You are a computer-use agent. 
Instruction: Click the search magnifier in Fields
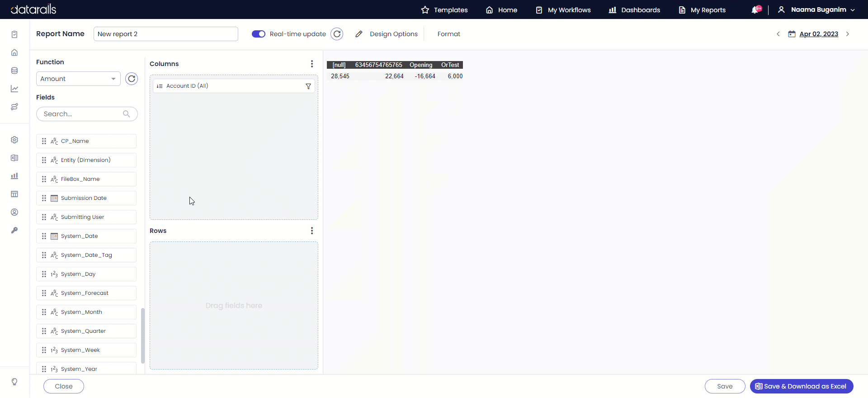click(127, 114)
